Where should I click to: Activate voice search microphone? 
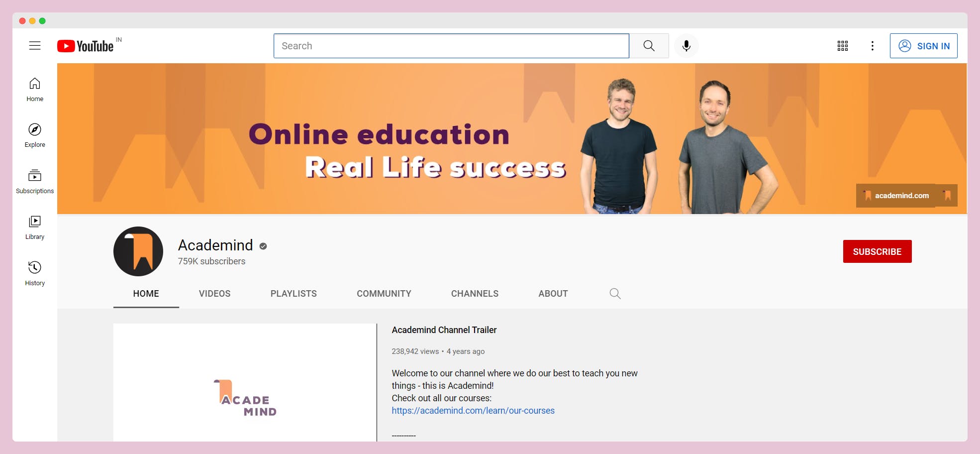coord(686,46)
